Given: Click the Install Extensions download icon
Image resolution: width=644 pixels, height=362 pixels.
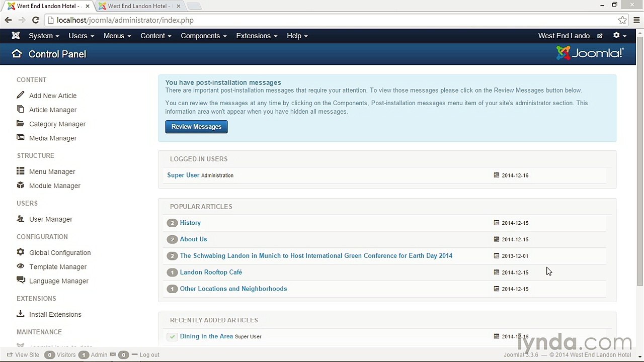Looking at the screenshot, I should click(x=20, y=314).
